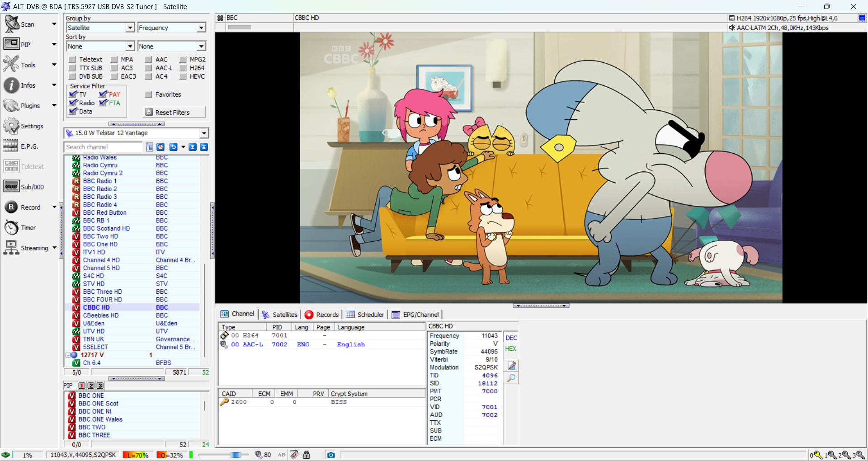Open the E.P.G. guide

(x=21, y=146)
